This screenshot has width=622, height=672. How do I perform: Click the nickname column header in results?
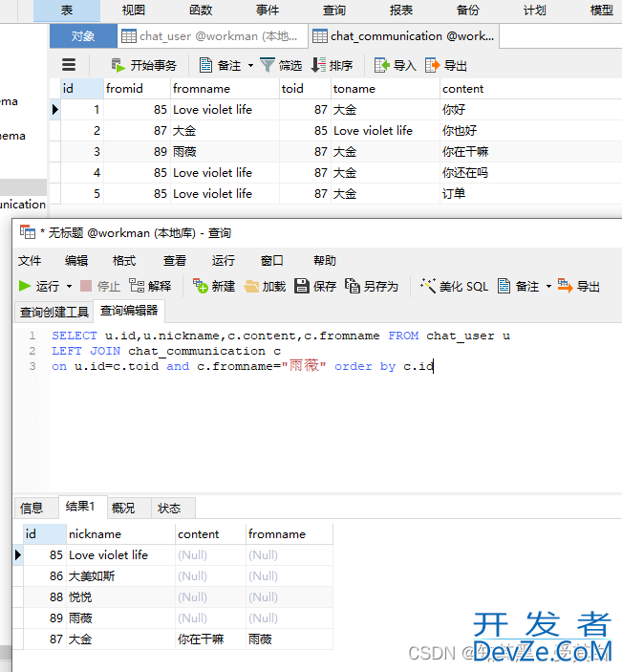[x=120, y=534]
